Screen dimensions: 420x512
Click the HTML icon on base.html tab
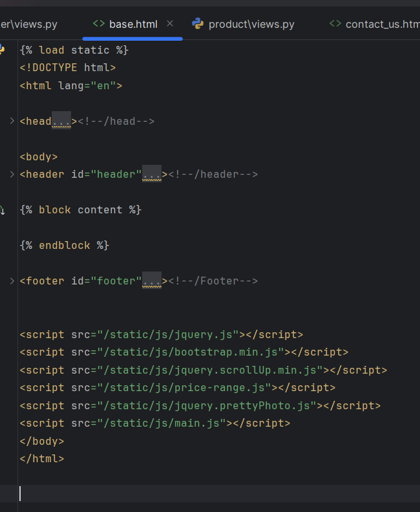(x=99, y=24)
